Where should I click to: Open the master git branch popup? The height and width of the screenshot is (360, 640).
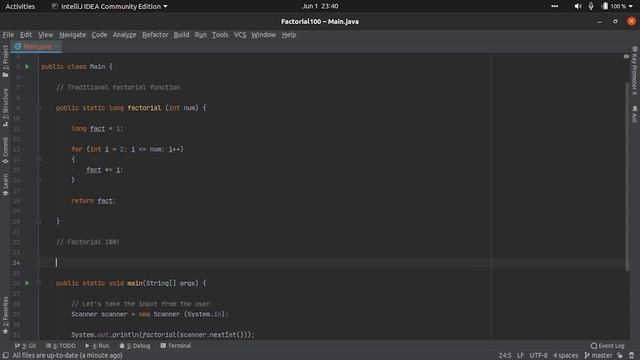(598, 356)
